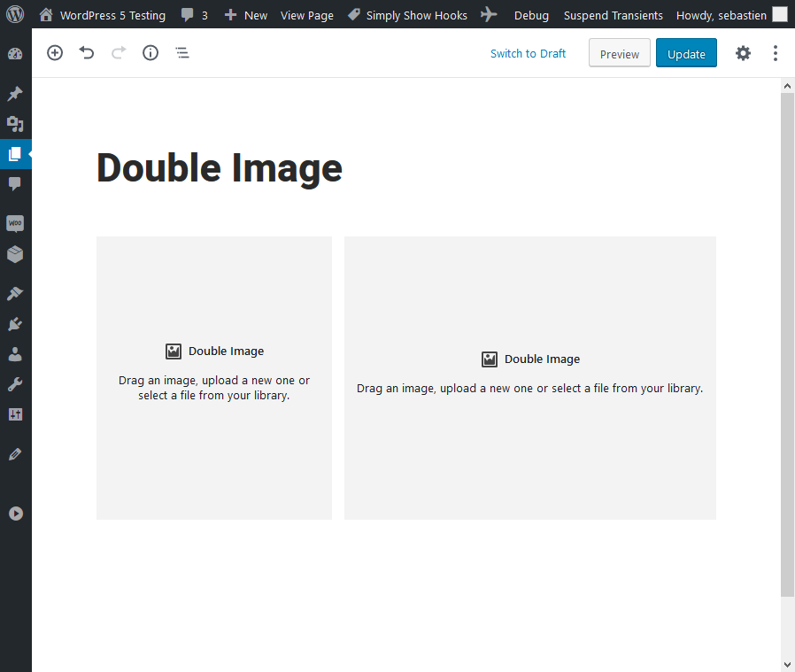
Task: Undo the last editor change
Action: click(87, 53)
